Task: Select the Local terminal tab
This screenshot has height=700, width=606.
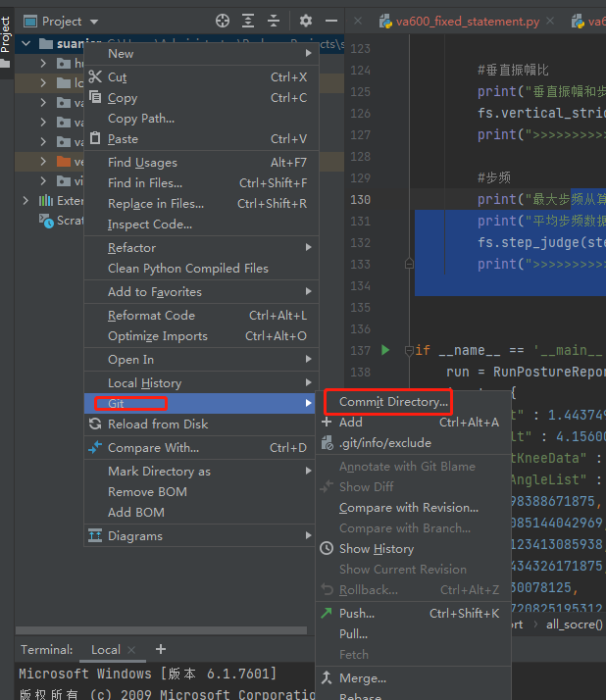Action: [106, 650]
